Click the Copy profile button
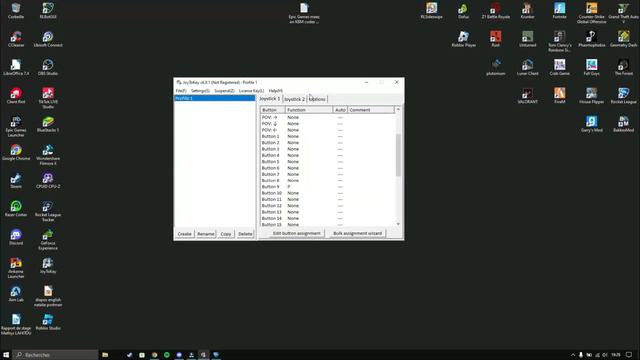Image resolution: width=640 pixels, height=360 pixels. click(226, 234)
